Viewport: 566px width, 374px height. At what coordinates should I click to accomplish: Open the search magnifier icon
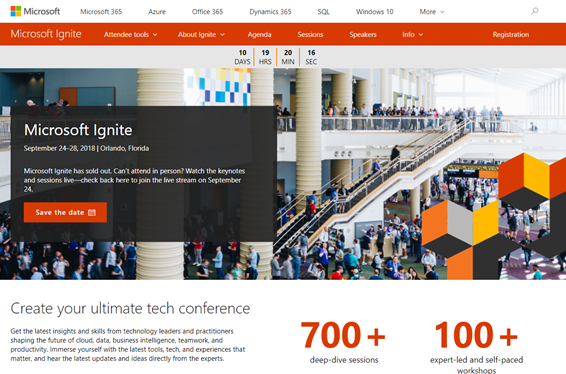535,11
